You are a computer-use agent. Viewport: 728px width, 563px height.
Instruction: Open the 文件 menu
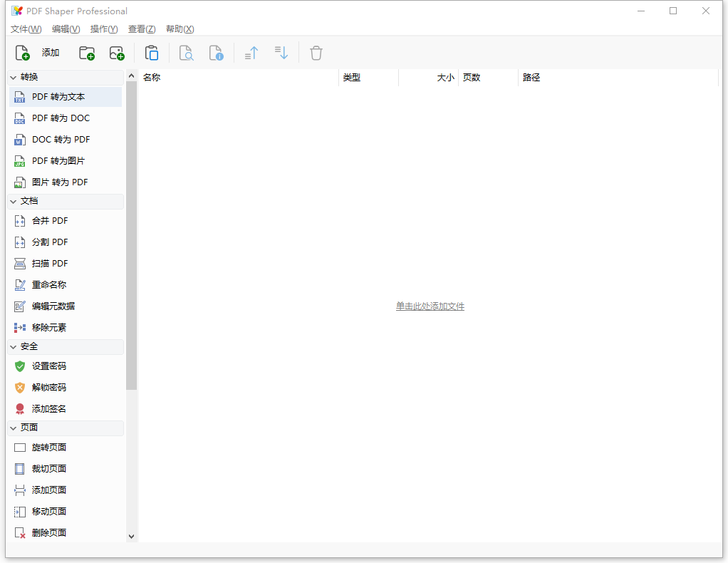[x=26, y=29]
